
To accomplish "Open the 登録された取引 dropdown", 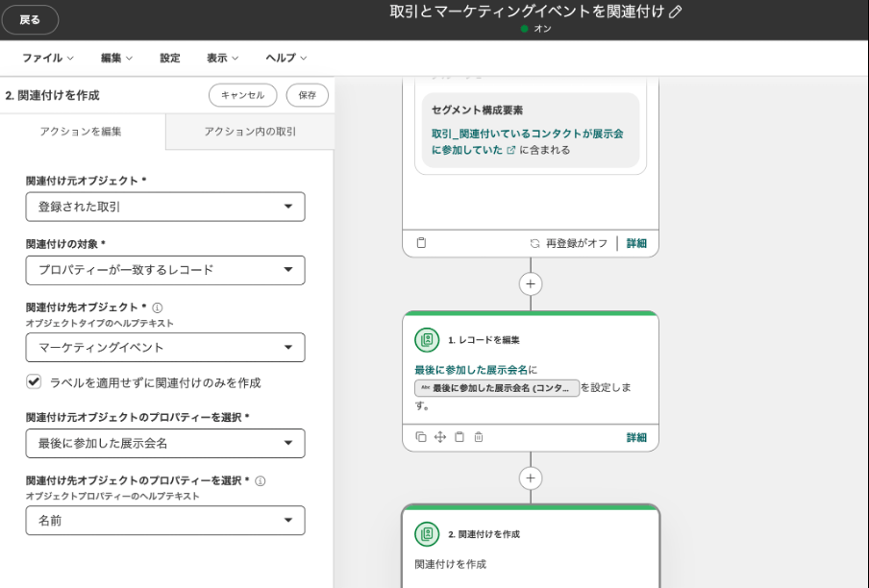I will click(x=165, y=207).
